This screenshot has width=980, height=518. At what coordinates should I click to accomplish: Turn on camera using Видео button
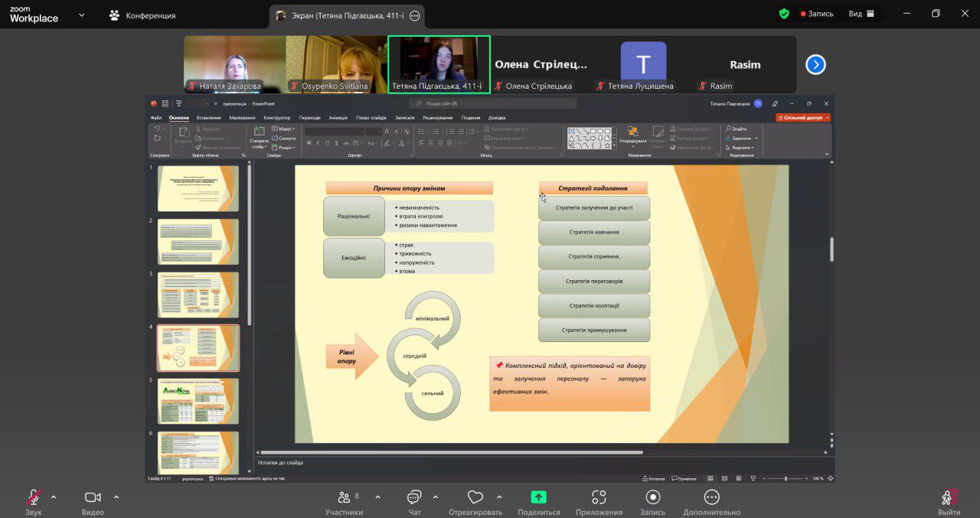pos(93,497)
